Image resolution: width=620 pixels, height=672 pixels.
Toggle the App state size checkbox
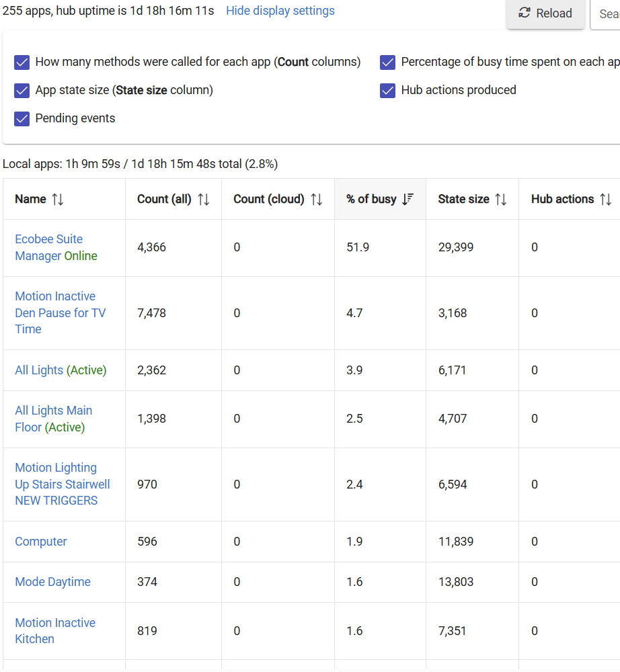22,91
